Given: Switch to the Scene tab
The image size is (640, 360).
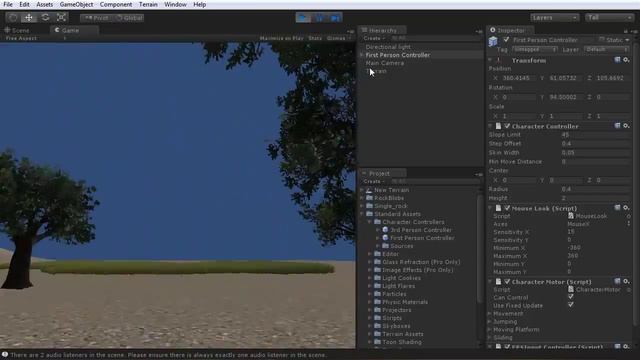Looking at the screenshot, I should click(x=17, y=30).
